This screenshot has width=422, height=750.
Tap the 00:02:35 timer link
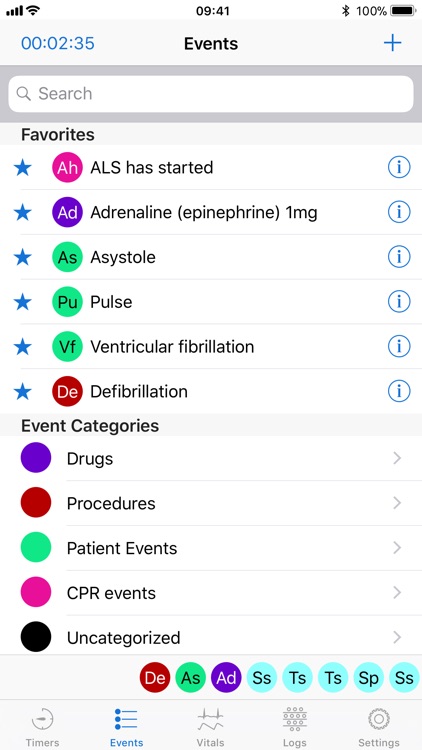[58, 43]
